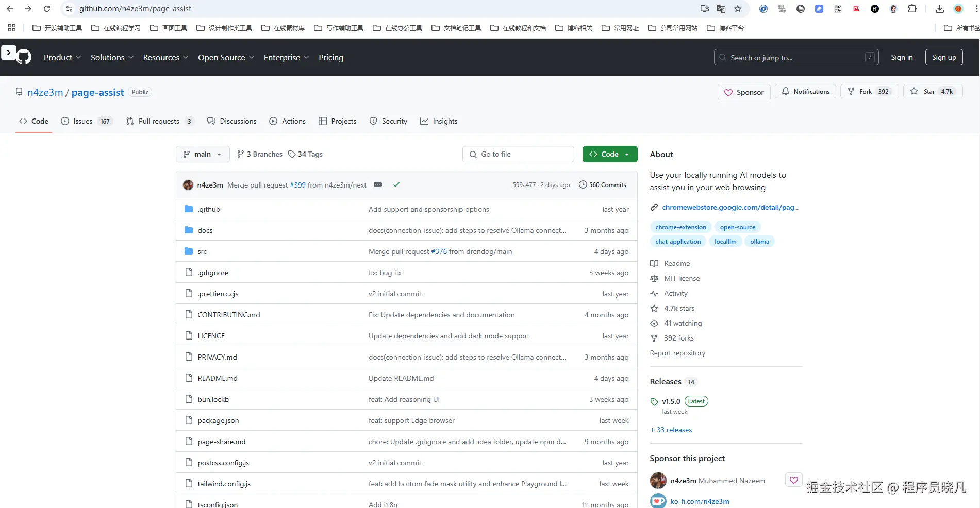The height and width of the screenshot is (508, 980).
Task: Click the v1.5.0 release tag icon
Action: (654, 402)
